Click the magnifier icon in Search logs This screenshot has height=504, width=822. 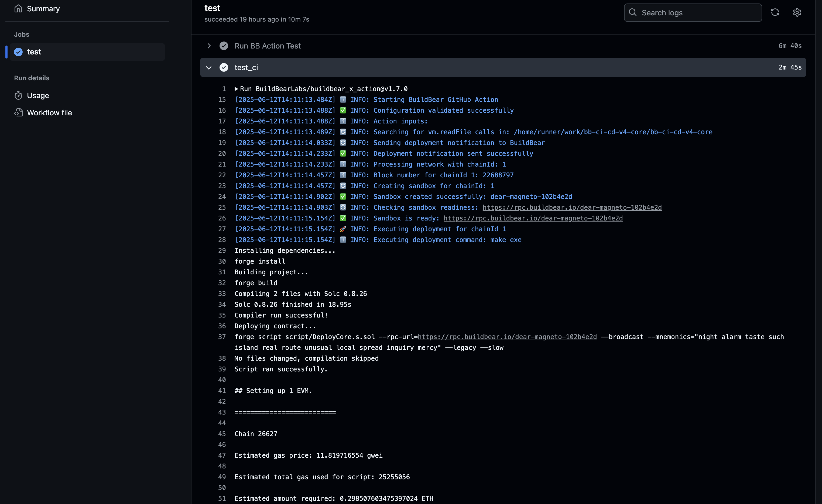pyautogui.click(x=632, y=12)
